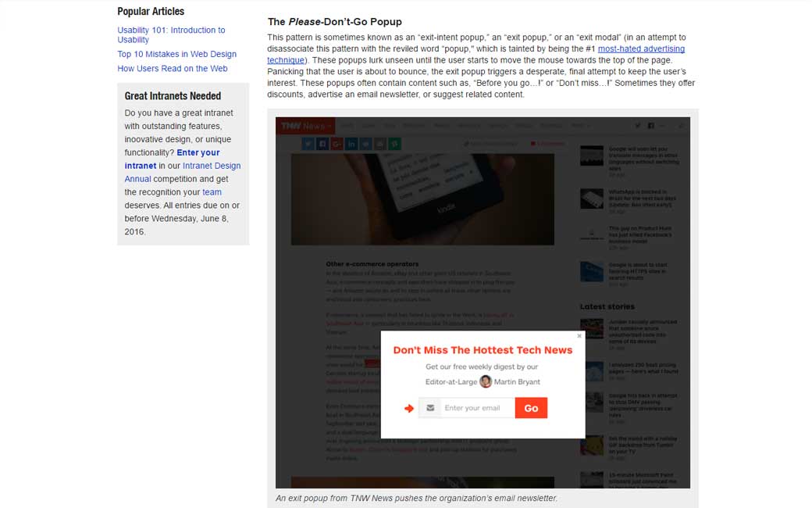
Task: Open 'Usability 101: Introduction to Usability' article
Action: [x=171, y=34]
